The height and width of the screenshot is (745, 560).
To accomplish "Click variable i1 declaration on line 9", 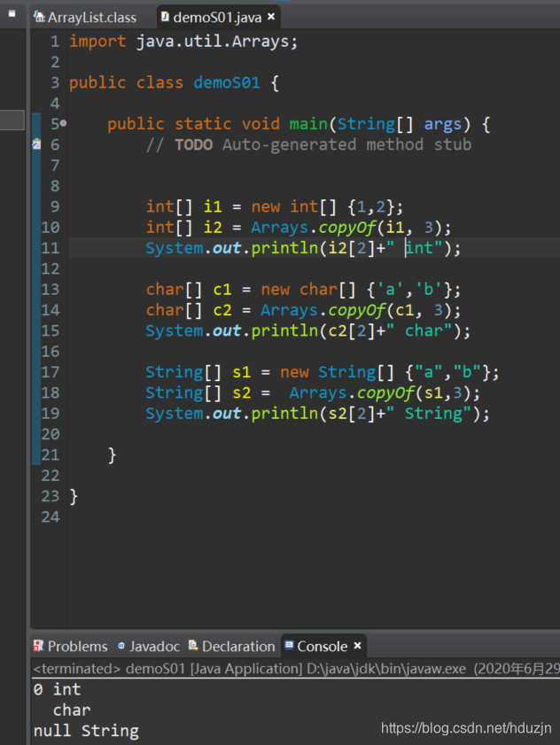I will click(213, 206).
